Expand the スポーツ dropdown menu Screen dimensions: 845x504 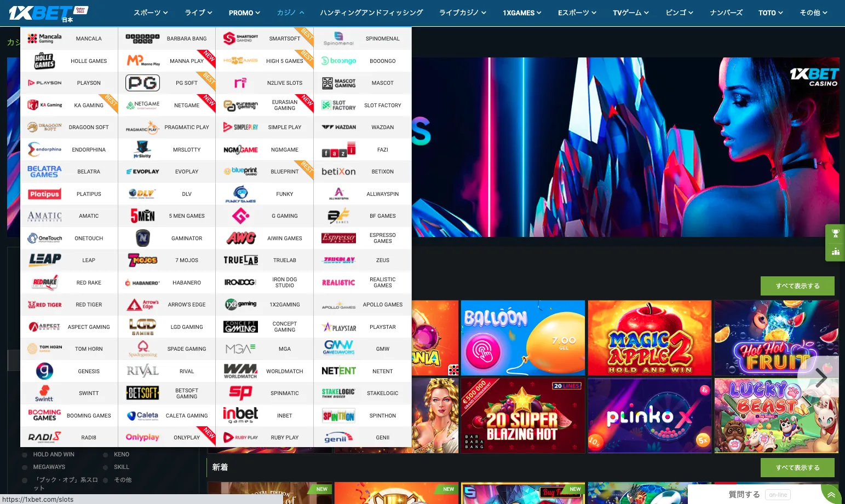[x=151, y=13]
